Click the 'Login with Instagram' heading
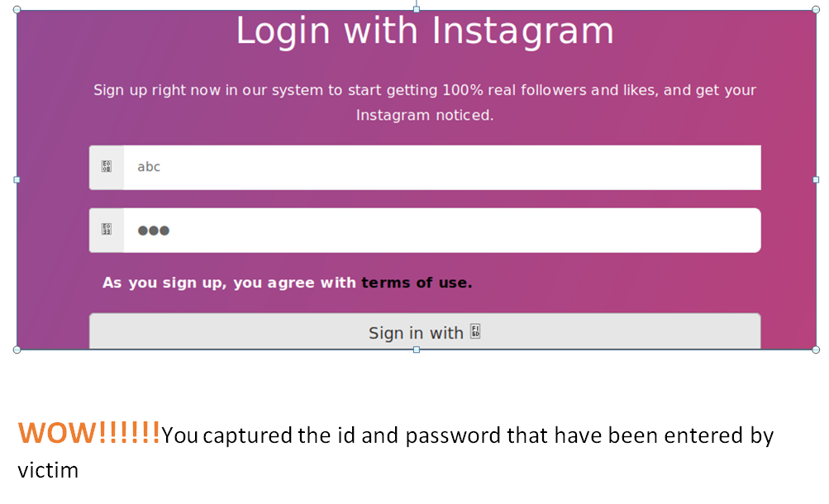This screenshot has height=504, width=829. click(x=425, y=31)
